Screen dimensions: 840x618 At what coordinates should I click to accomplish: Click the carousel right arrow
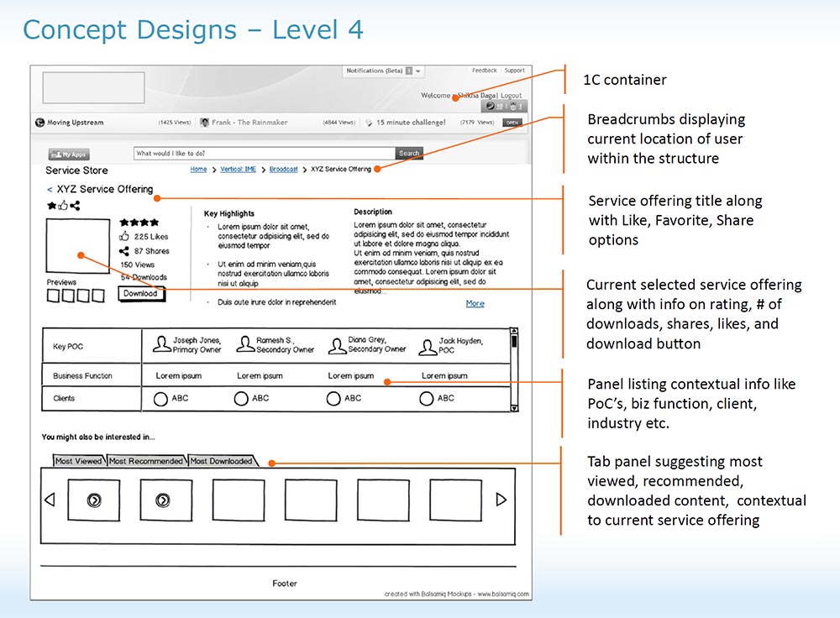(501, 500)
